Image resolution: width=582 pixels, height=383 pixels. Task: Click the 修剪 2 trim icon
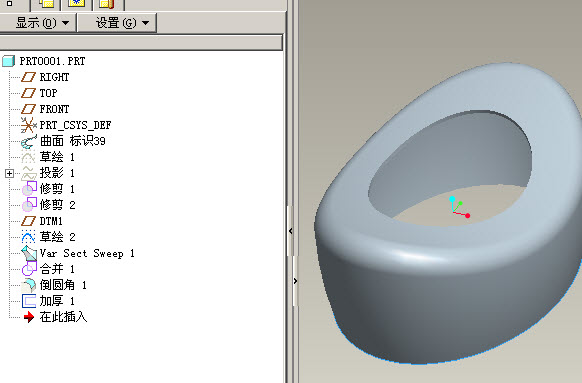29,205
